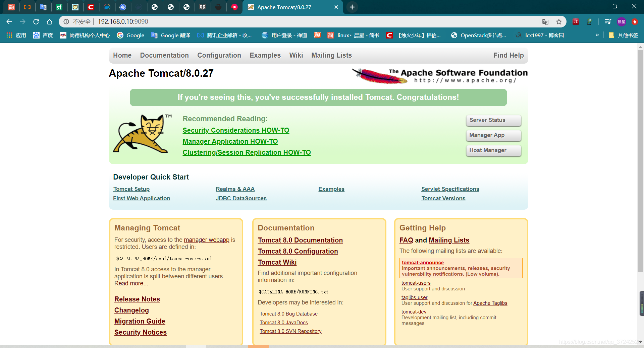Image resolution: width=644 pixels, height=348 pixels.
Task: Click the red update arrow icon
Action: tap(635, 22)
